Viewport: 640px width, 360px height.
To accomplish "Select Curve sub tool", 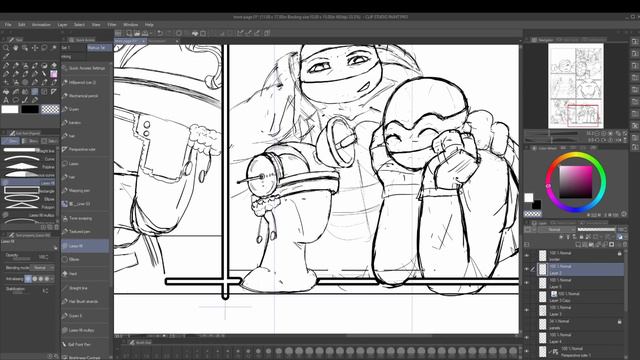I will click(x=29, y=158).
